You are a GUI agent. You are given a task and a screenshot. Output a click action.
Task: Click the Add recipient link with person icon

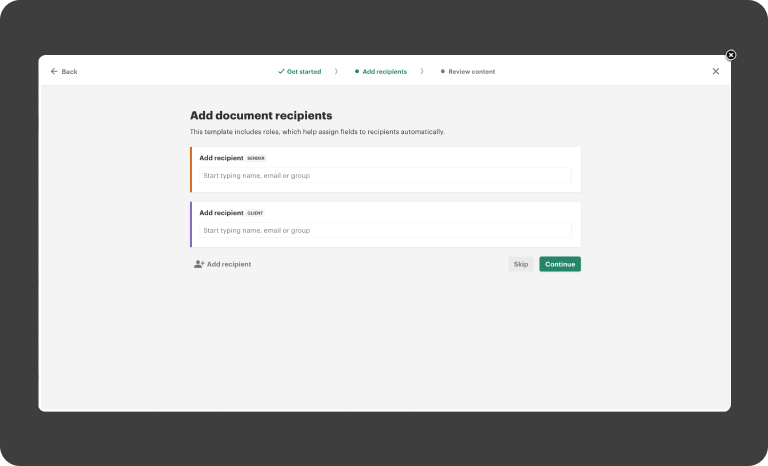[222, 264]
